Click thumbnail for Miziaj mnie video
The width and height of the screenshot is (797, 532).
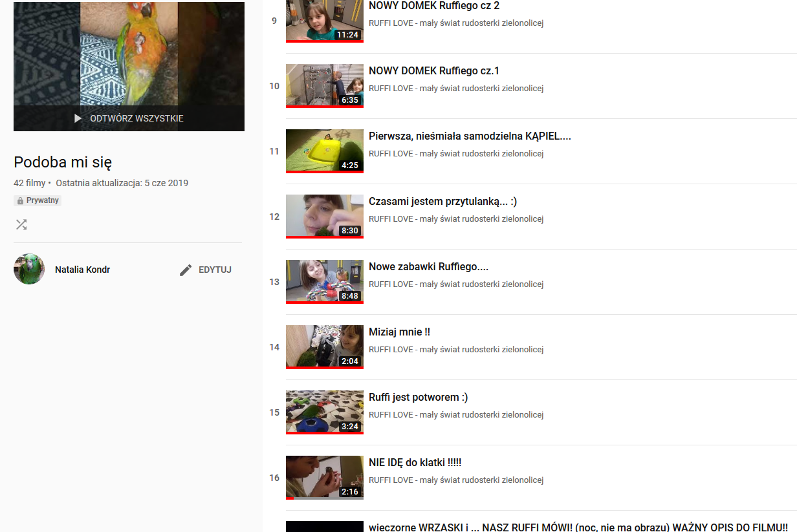(x=324, y=346)
